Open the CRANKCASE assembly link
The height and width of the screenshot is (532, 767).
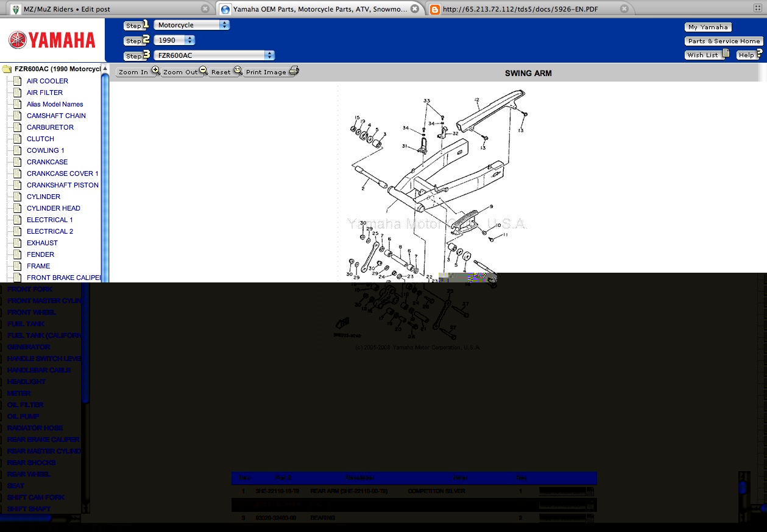[47, 162]
